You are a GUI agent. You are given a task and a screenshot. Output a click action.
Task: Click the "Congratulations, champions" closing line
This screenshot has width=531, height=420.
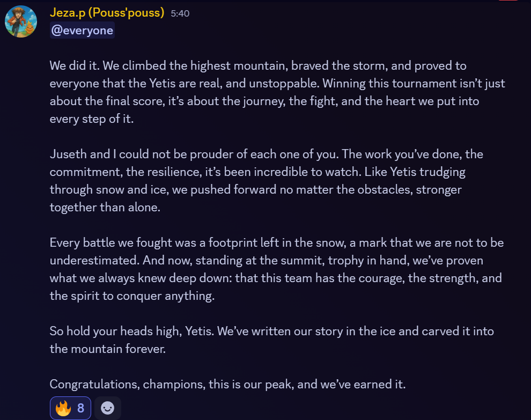pos(227,385)
